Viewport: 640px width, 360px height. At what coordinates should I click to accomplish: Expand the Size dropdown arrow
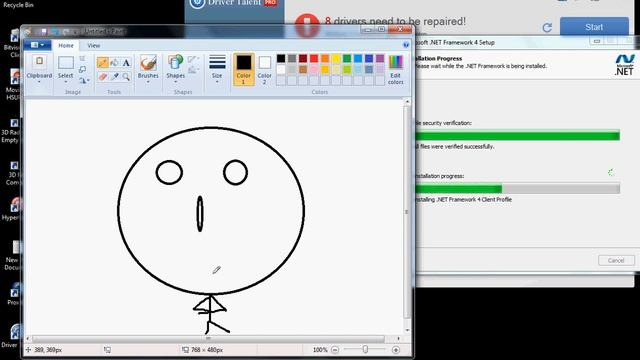pyautogui.click(x=217, y=82)
